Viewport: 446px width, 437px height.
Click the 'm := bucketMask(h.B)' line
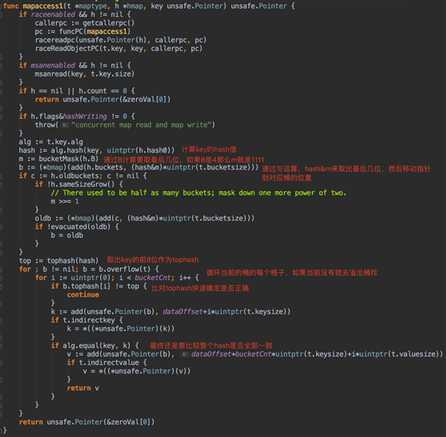[x=59, y=159]
